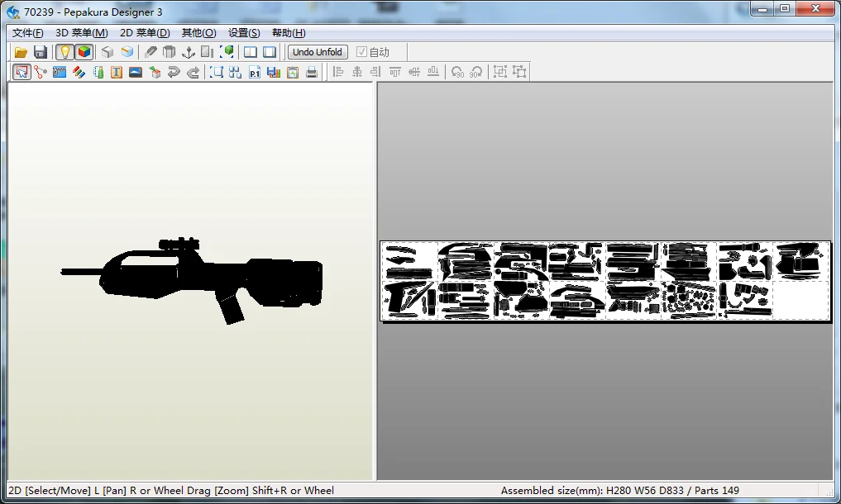Click the unfolded pattern sheet in 2D view

click(604, 281)
